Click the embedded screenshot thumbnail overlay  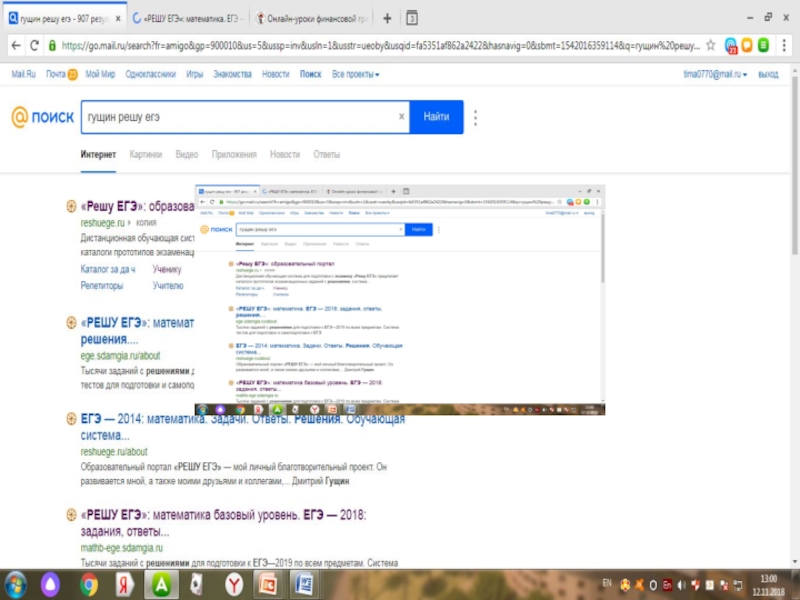tap(400, 300)
